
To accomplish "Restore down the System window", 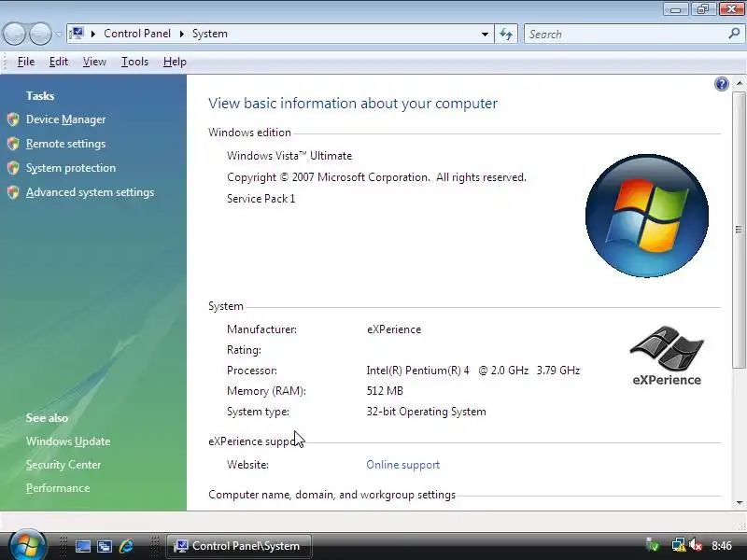I will click(703, 9).
